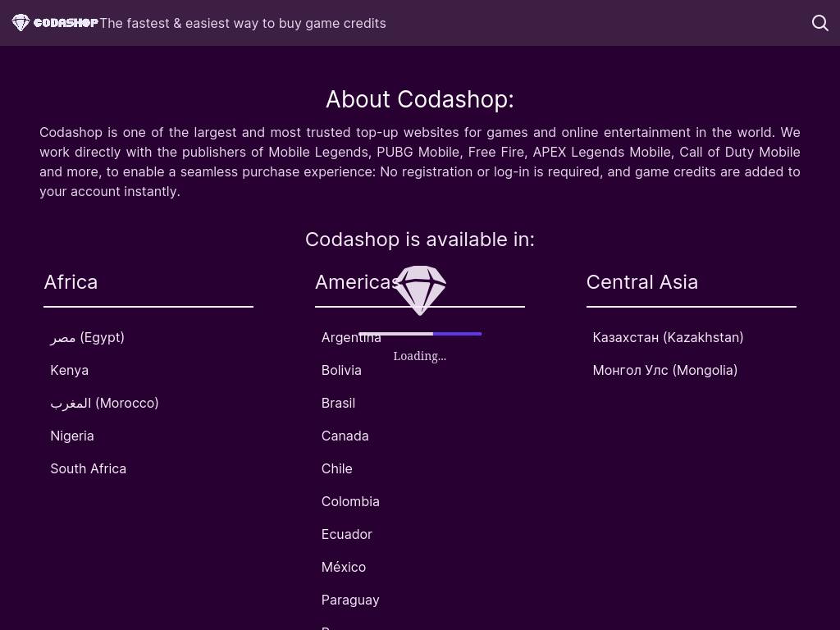This screenshot has height=630, width=840.
Task: Click the 'About Codashop:' heading
Action: [420, 99]
